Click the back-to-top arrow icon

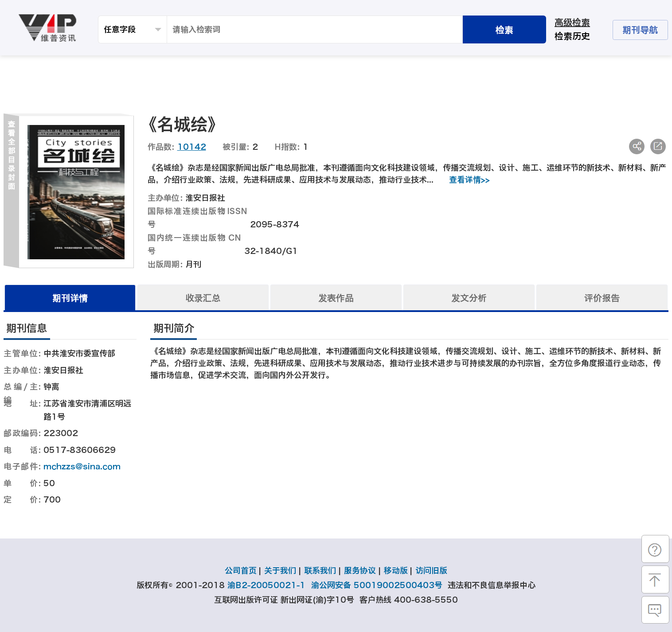(x=655, y=580)
